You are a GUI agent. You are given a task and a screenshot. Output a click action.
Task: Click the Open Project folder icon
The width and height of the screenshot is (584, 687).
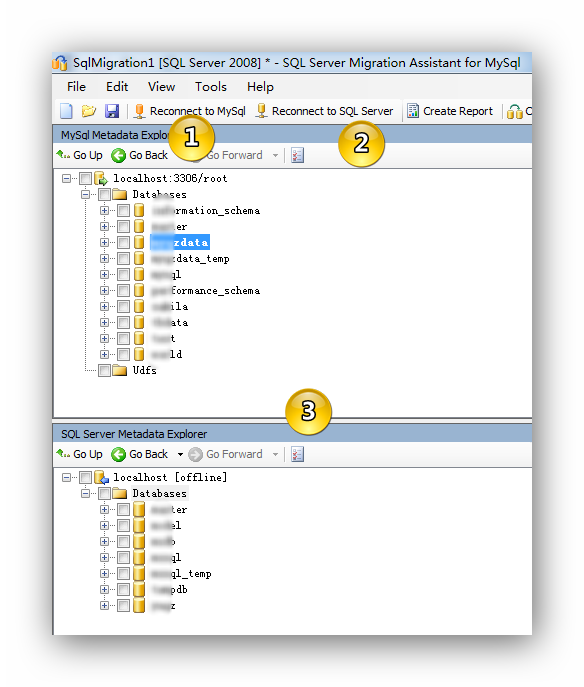click(89, 111)
